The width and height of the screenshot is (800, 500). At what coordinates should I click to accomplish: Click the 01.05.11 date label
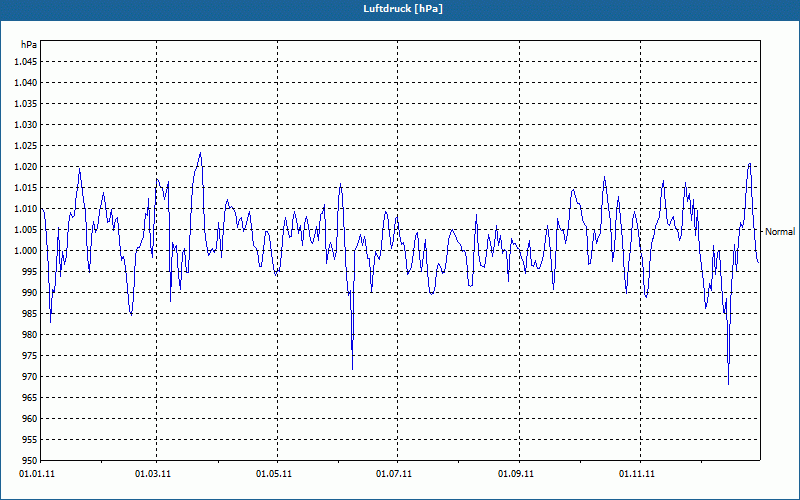click(273, 474)
